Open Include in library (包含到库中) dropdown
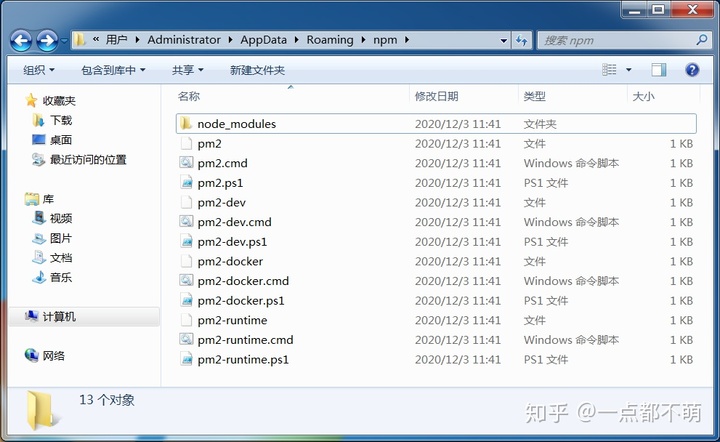The width and height of the screenshot is (720, 442). pos(113,70)
